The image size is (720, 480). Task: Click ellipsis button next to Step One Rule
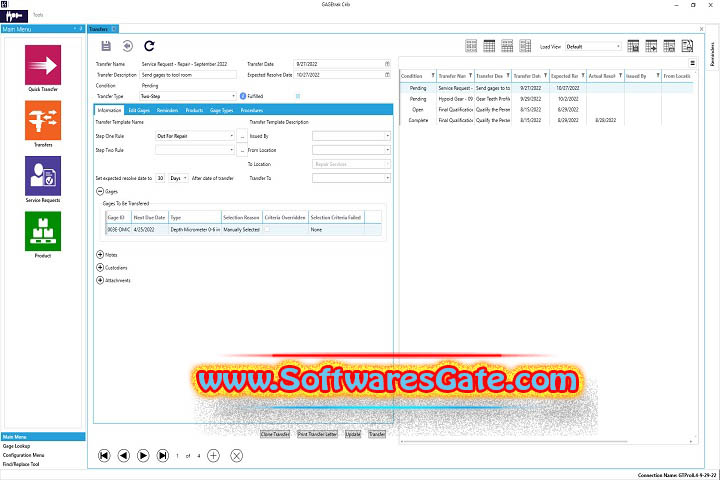[x=242, y=136]
